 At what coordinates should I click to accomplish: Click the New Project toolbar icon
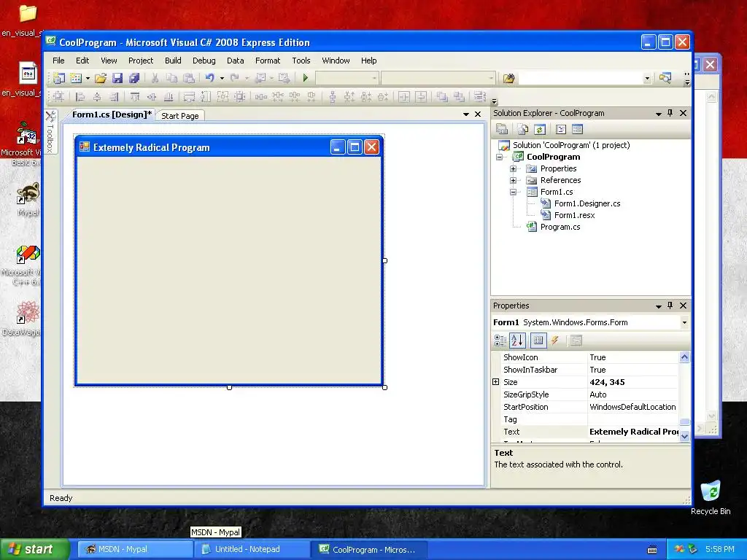click(58, 78)
